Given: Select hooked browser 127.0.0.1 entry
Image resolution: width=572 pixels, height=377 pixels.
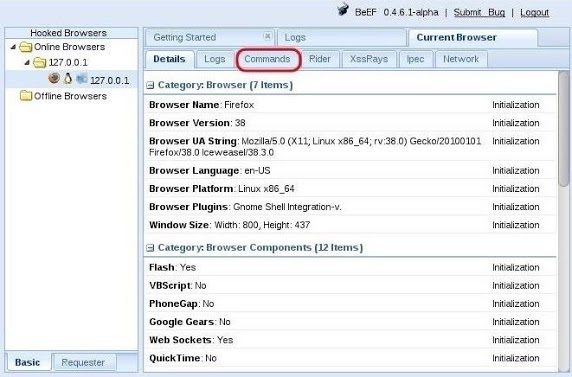Looking at the screenshot, I should pos(109,80).
